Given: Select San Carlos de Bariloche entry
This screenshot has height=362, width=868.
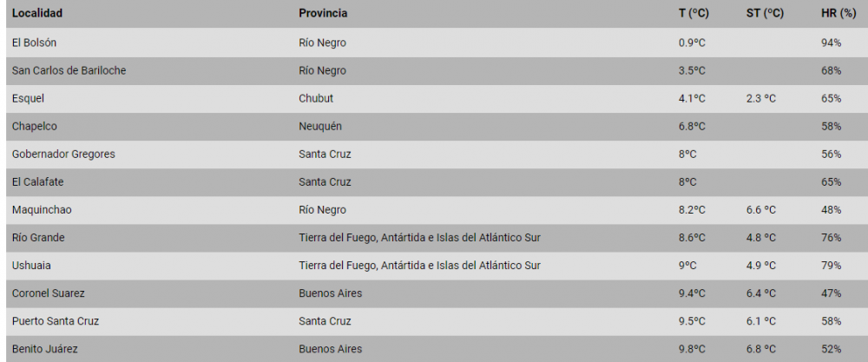Looking at the screenshot, I should [69, 71].
